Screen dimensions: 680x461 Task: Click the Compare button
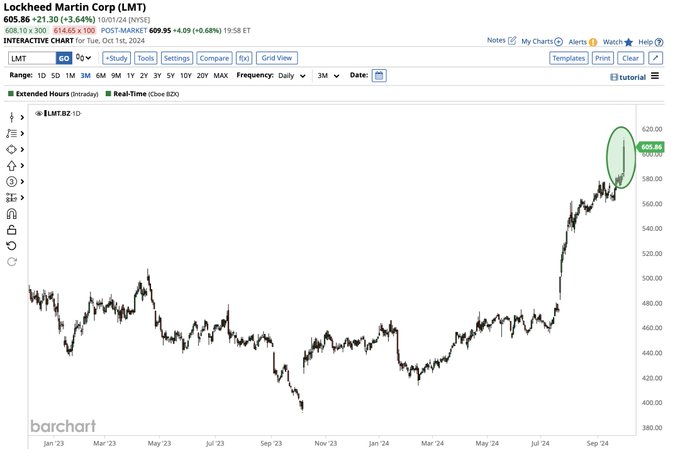214,58
